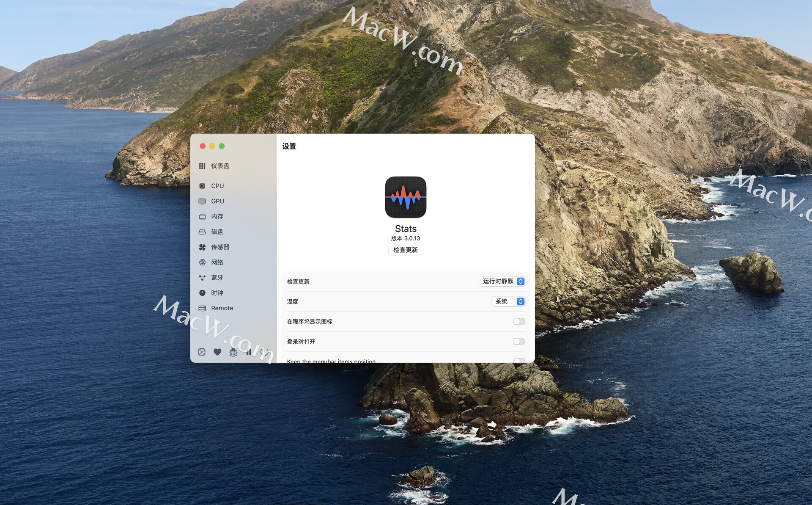This screenshot has height=505, width=812.
Task: Click the 检查更新 button under the version
Action: point(406,250)
